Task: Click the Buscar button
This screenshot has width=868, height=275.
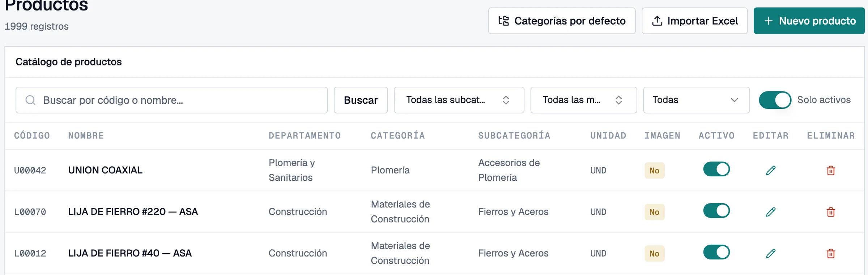Action: coord(361,100)
